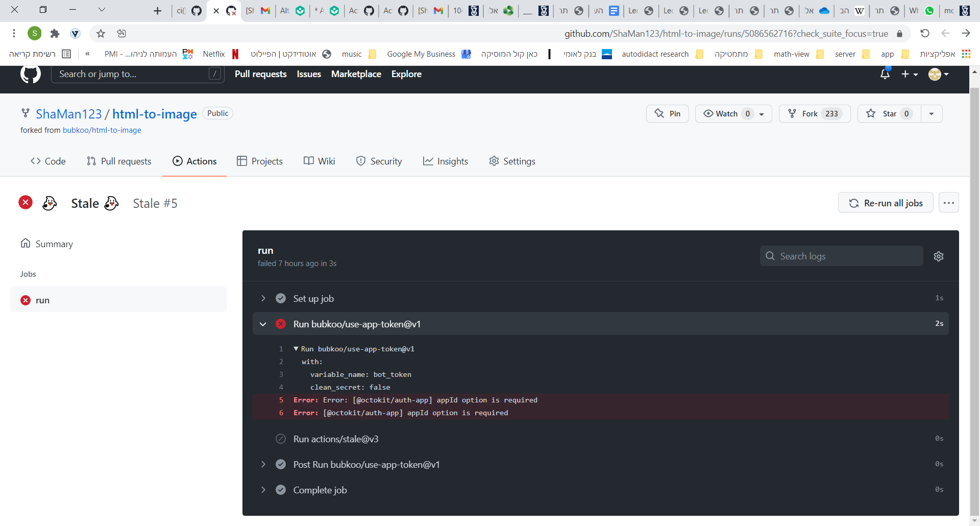Click the Watch eye icon
This screenshot has width=980, height=526.
point(708,113)
